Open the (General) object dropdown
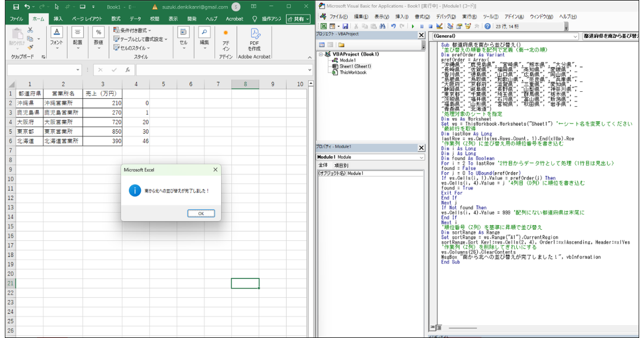This screenshot has width=644, height=338. pos(575,36)
